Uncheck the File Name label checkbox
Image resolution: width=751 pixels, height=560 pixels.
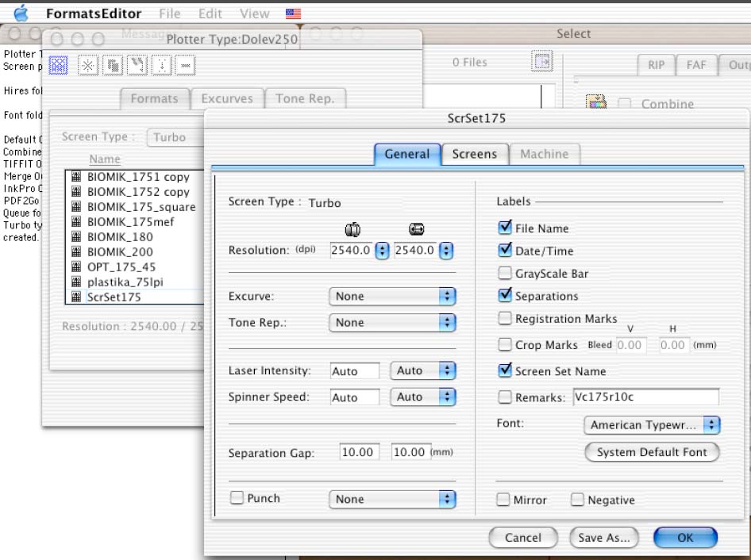click(x=505, y=228)
